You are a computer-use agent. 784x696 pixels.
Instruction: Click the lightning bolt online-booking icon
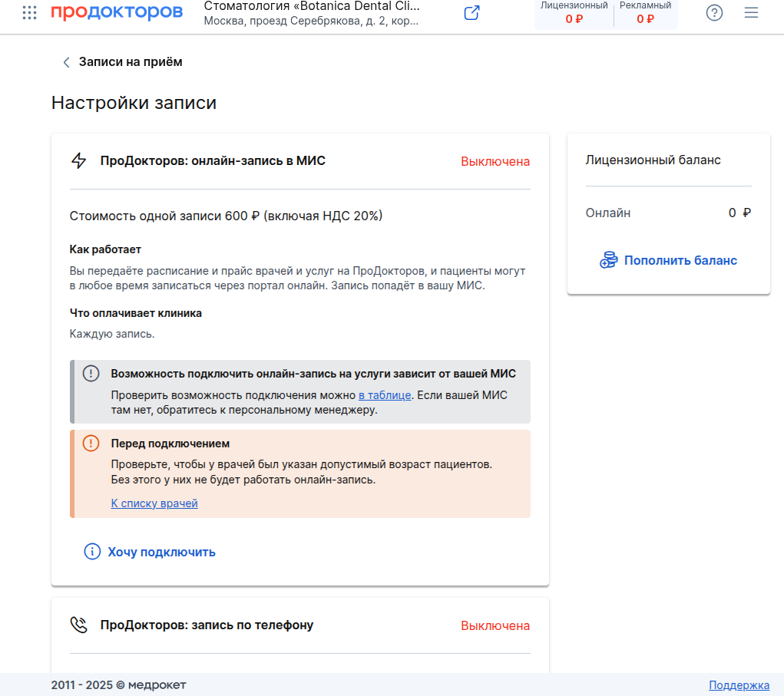[x=79, y=160]
